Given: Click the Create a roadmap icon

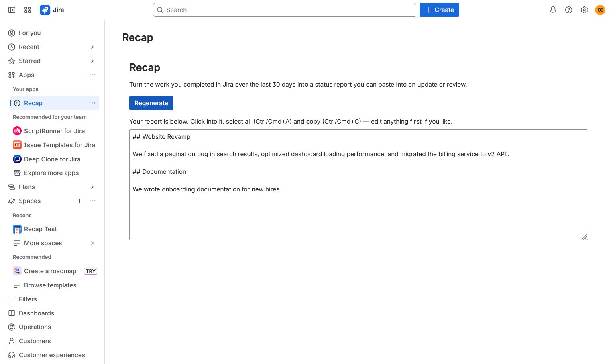Looking at the screenshot, I should (x=17, y=271).
